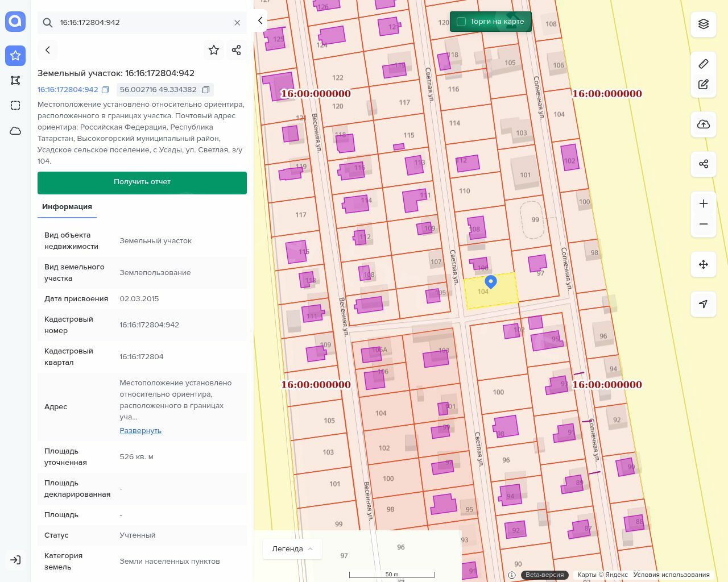
Task: Open the map layers panel
Action: point(704,24)
